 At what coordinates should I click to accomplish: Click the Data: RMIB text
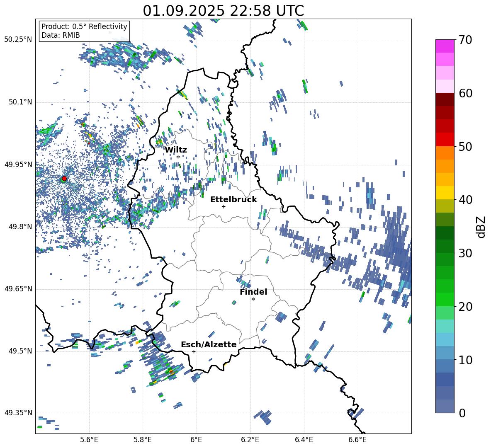point(61,35)
